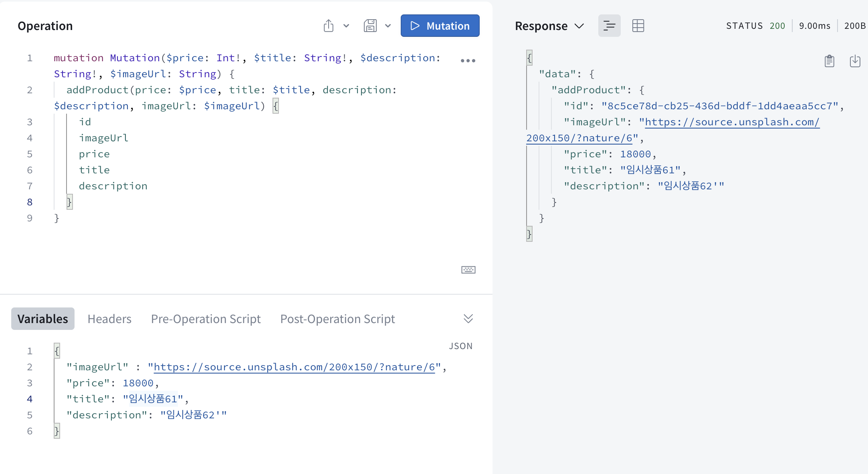The width and height of the screenshot is (868, 474).
Task: Download the response with the download icon
Action: (855, 61)
